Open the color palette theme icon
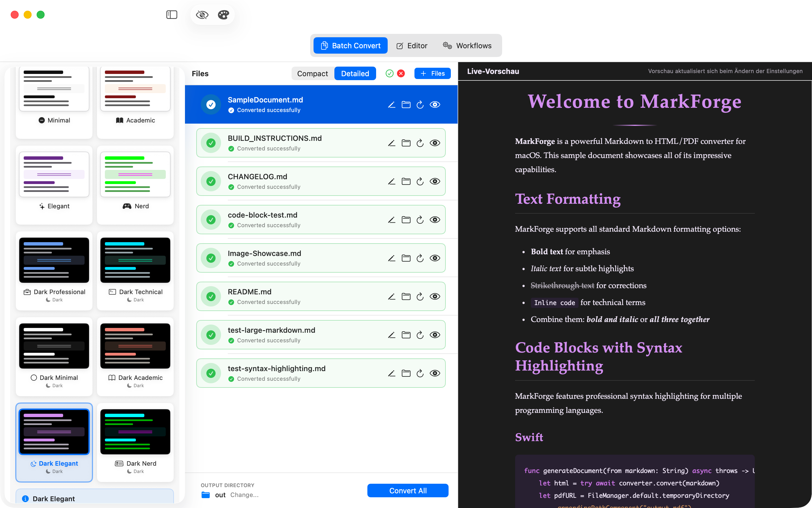Image resolution: width=812 pixels, height=508 pixels. (224, 14)
